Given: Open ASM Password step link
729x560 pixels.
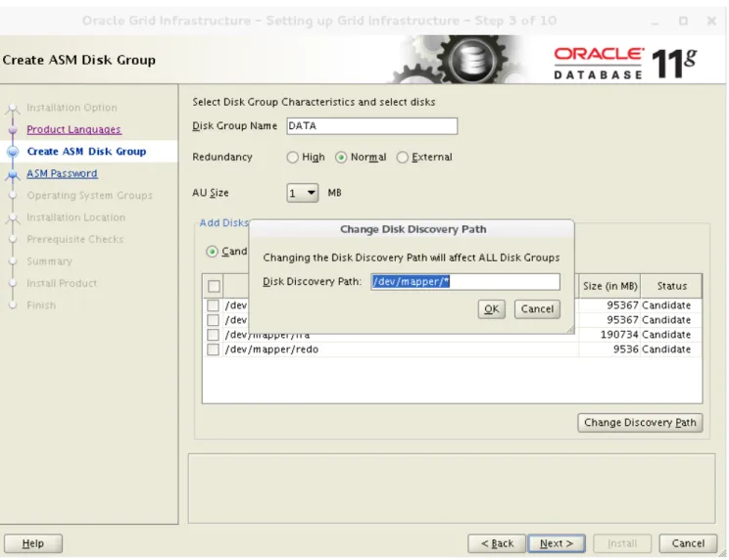Looking at the screenshot, I should [x=63, y=173].
